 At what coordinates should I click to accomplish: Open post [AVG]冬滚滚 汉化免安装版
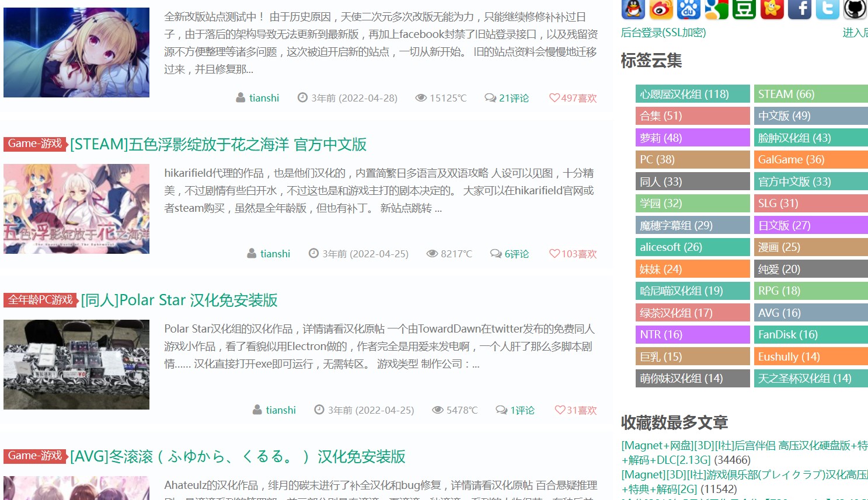[x=238, y=456]
